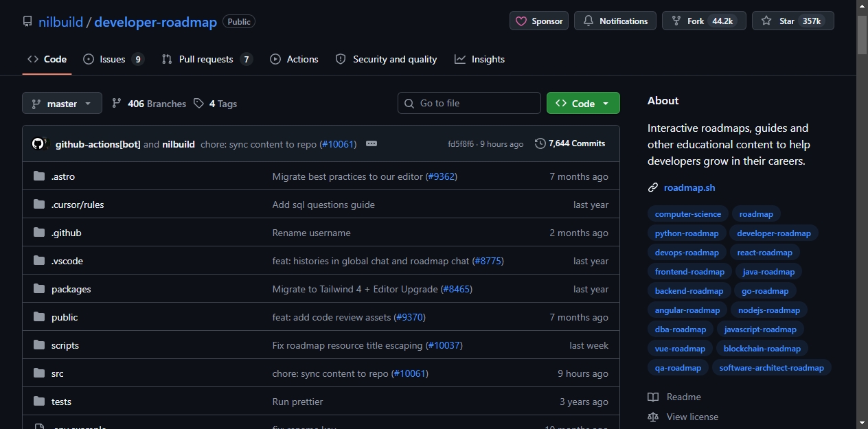Select the go-roadmap topic tag
Image resolution: width=868 pixels, height=429 pixels.
765,291
